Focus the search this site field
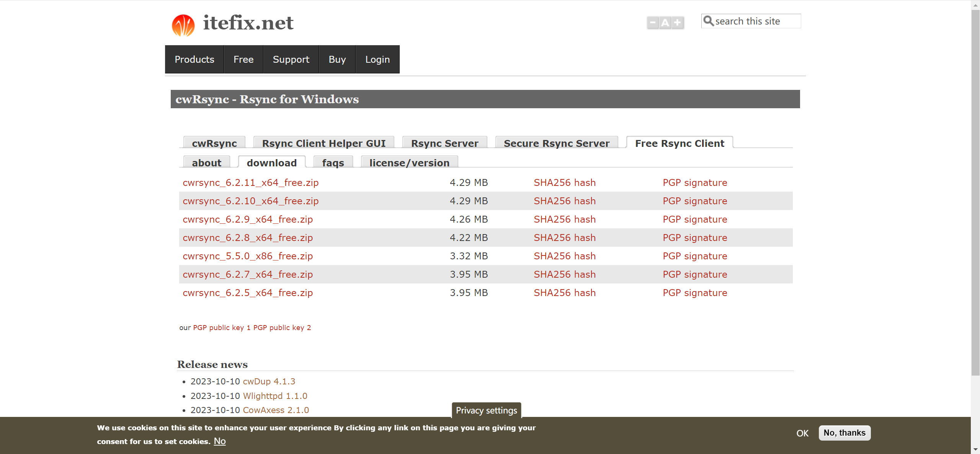This screenshot has height=454, width=980. (x=751, y=21)
